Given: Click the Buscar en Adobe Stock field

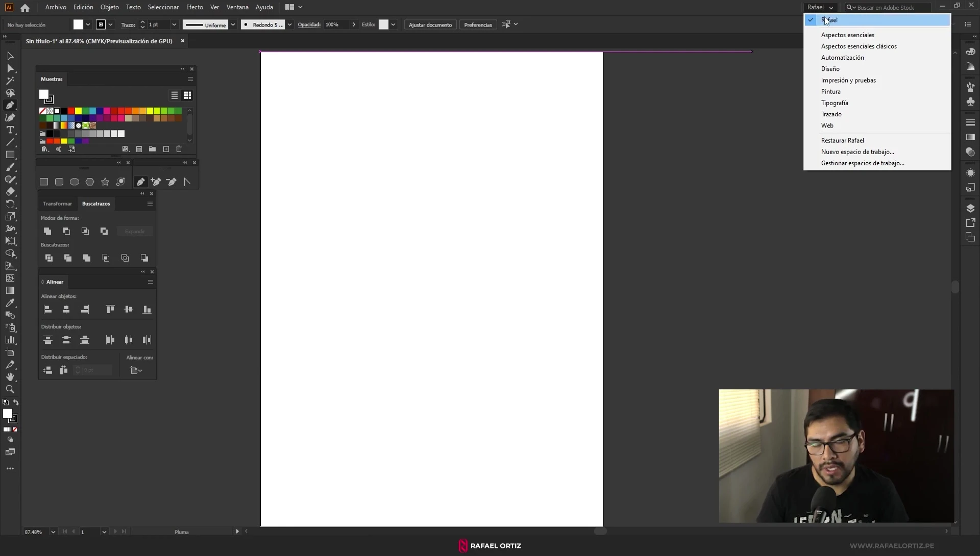Looking at the screenshot, I should click(x=888, y=7).
